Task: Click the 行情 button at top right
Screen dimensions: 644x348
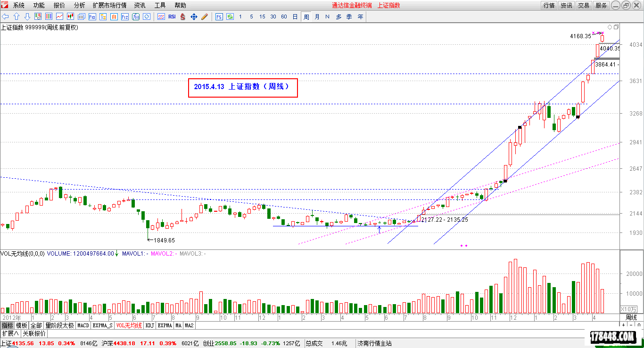Action: (x=549, y=5)
